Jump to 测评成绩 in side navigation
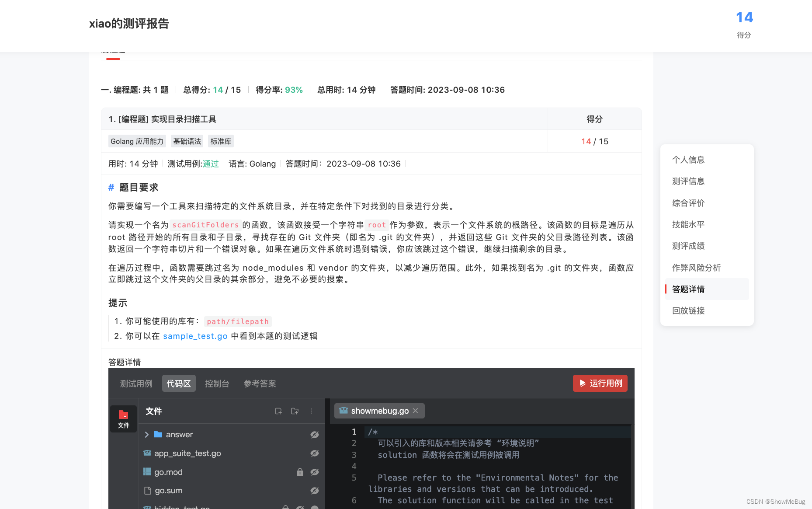 coord(688,246)
